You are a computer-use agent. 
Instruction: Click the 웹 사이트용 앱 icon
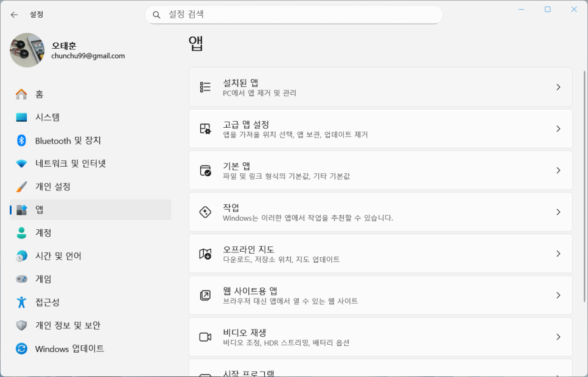pyautogui.click(x=205, y=296)
